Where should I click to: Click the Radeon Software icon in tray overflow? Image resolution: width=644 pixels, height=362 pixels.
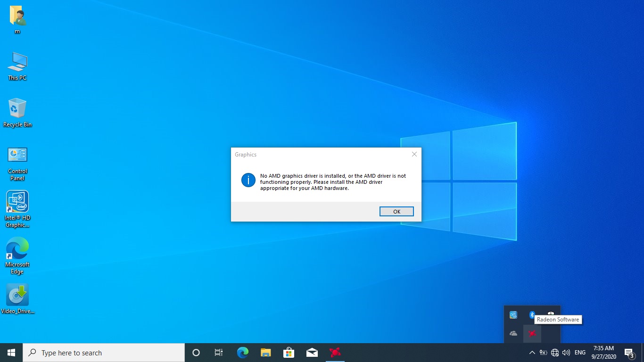(x=532, y=333)
